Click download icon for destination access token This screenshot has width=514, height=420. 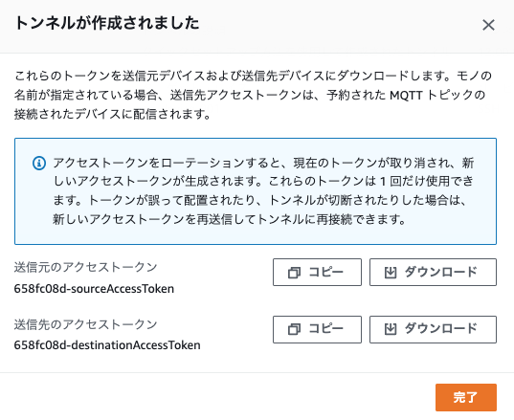click(391, 329)
